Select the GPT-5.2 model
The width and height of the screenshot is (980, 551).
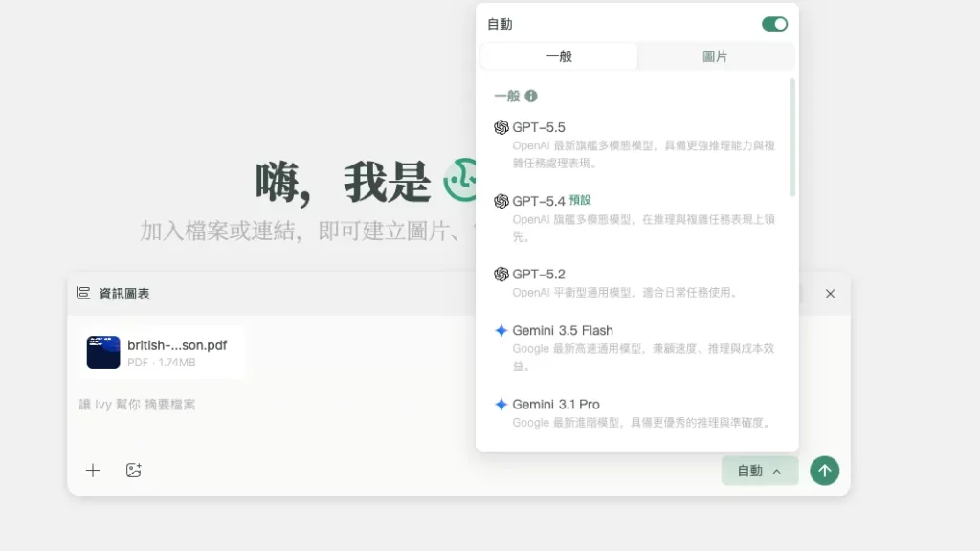[x=636, y=283]
